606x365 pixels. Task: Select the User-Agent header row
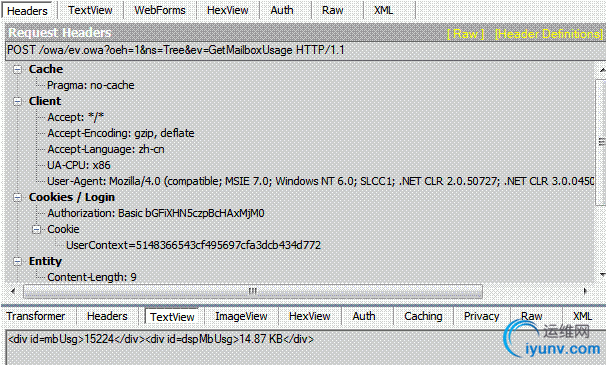click(x=320, y=181)
